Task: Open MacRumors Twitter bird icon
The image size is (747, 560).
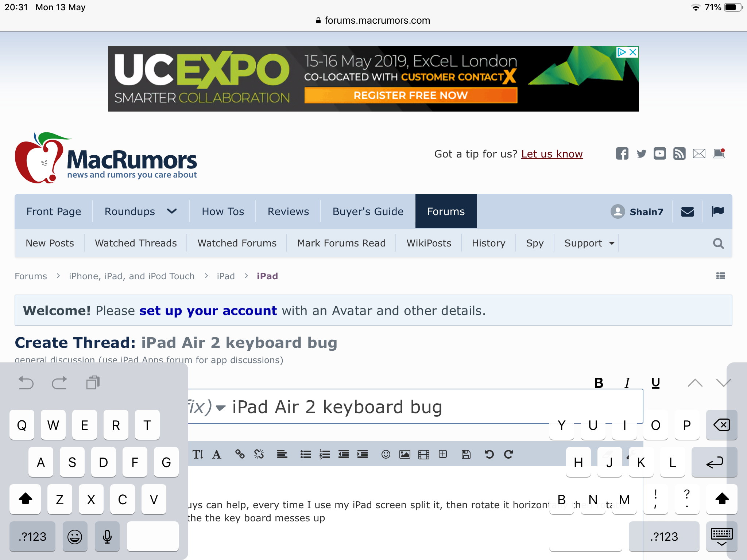Action: (641, 153)
